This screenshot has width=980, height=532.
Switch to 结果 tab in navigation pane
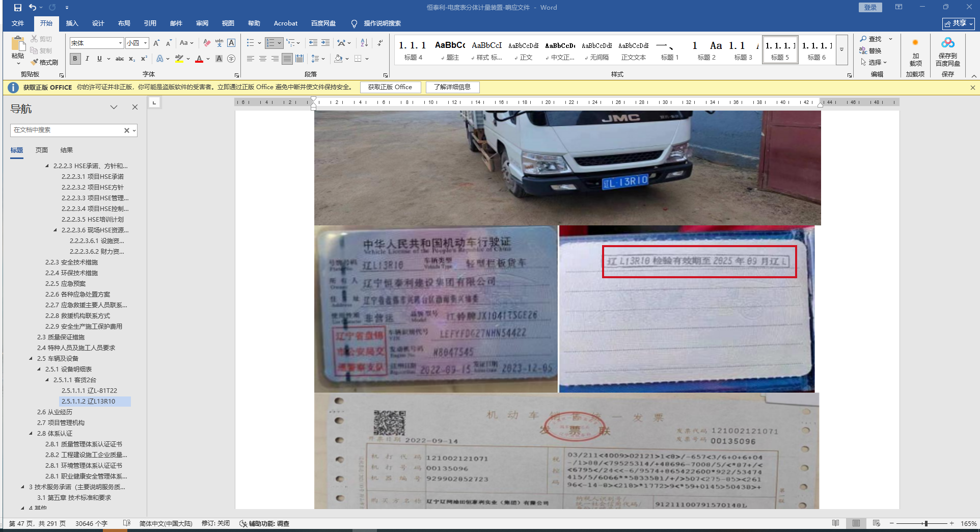pos(67,150)
